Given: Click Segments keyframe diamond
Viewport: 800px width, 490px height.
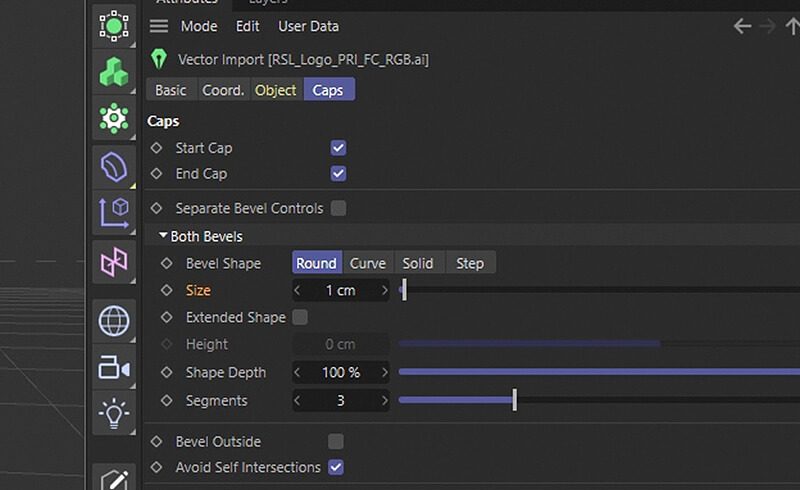Looking at the screenshot, I should click(x=167, y=401).
